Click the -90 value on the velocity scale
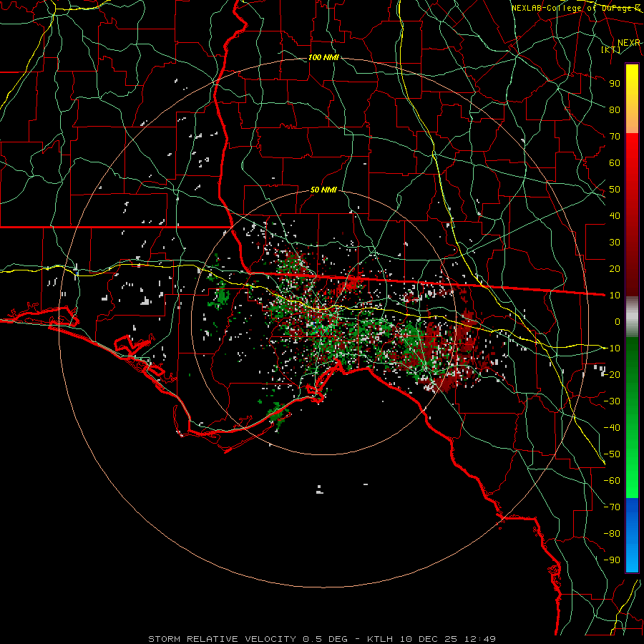 612,560
